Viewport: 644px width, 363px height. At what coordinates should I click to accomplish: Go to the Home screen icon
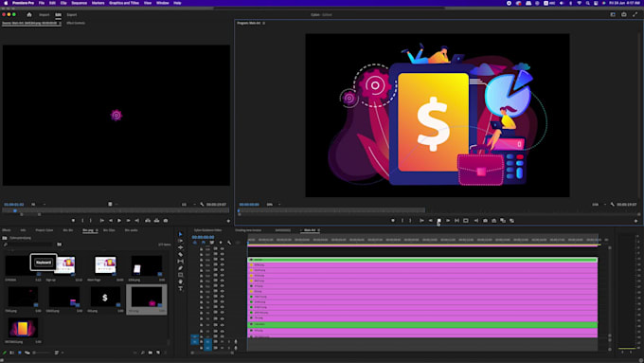click(29, 15)
